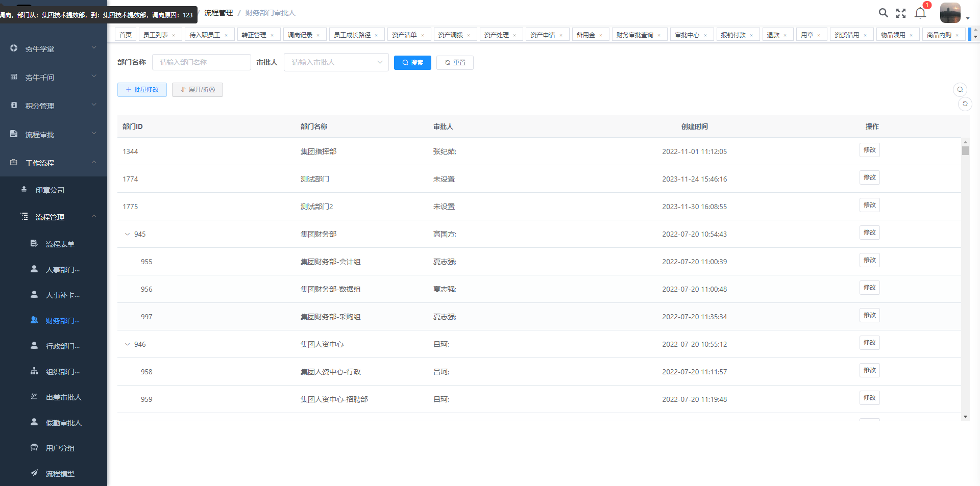
Task: Click the table vertical scrollbar thumb
Action: pos(965,151)
